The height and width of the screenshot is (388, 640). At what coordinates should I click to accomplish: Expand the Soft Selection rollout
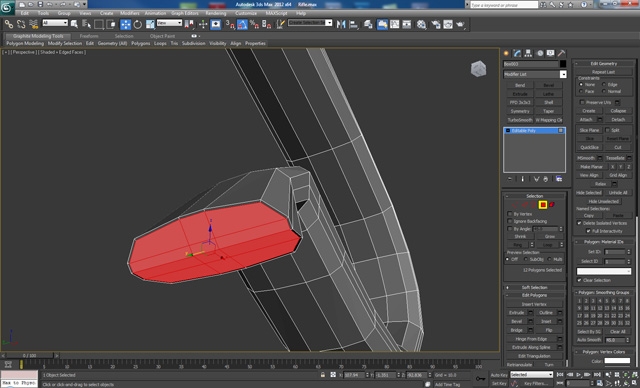(534, 288)
